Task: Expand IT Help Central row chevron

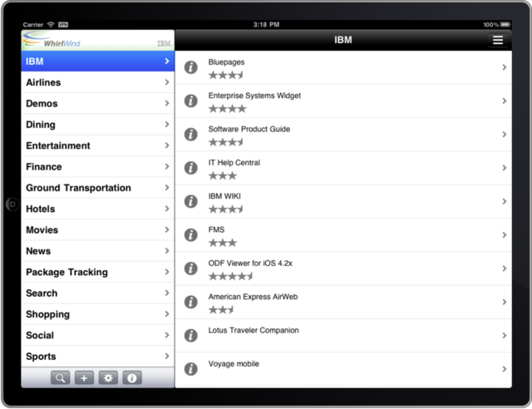Action: click(505, 168)
